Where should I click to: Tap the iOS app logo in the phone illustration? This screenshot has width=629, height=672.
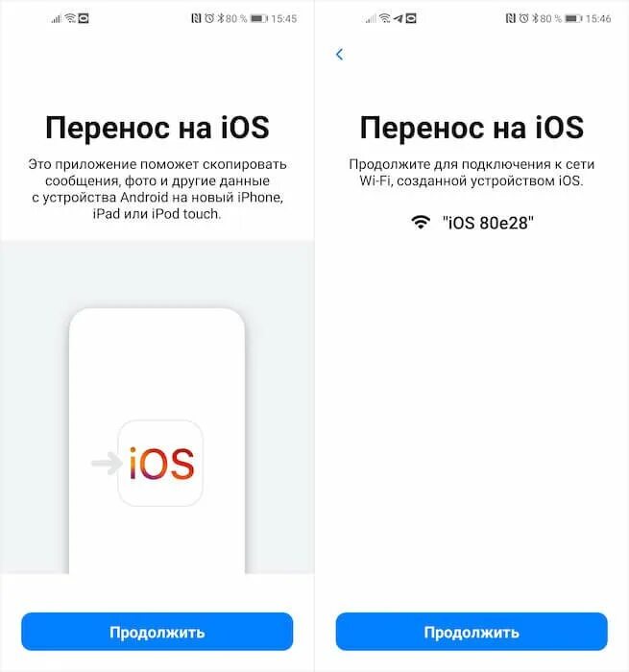160,463
